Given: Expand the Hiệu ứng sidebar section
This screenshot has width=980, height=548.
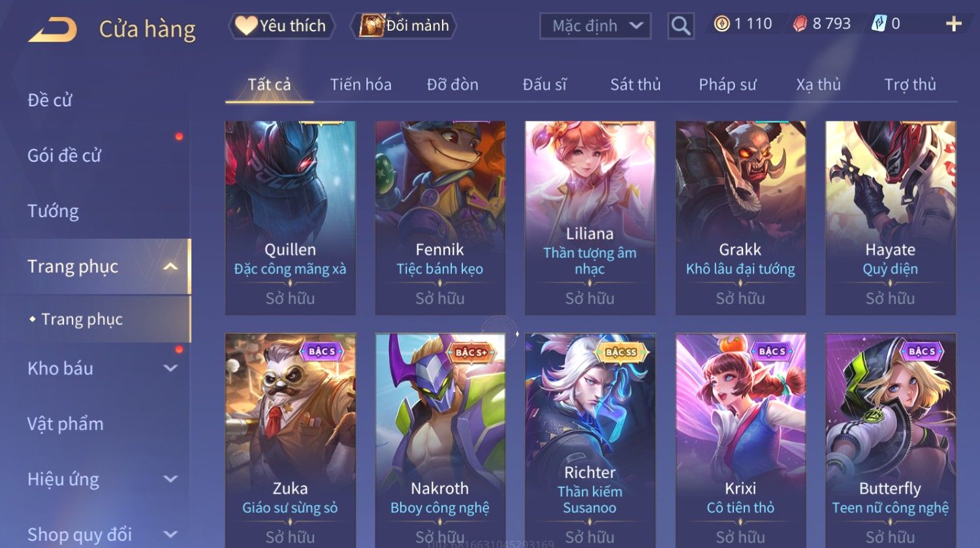Looking at the screenshot, I should click(170, 479).
